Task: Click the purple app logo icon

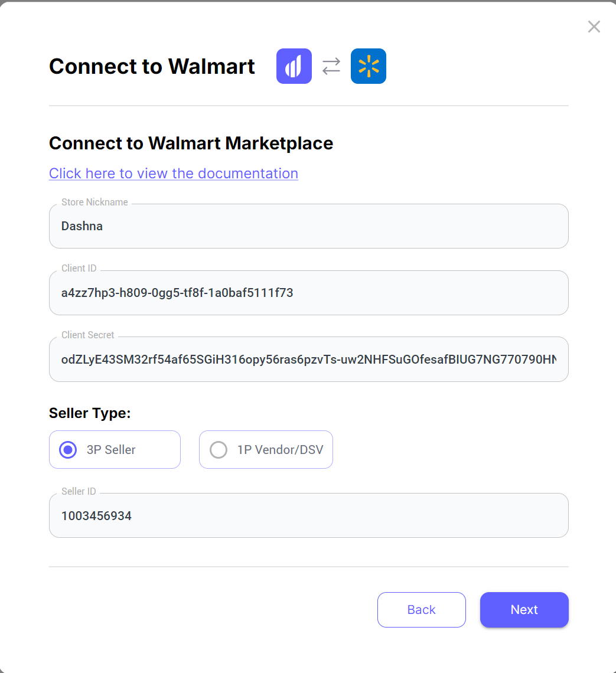Action: (294, 66)
